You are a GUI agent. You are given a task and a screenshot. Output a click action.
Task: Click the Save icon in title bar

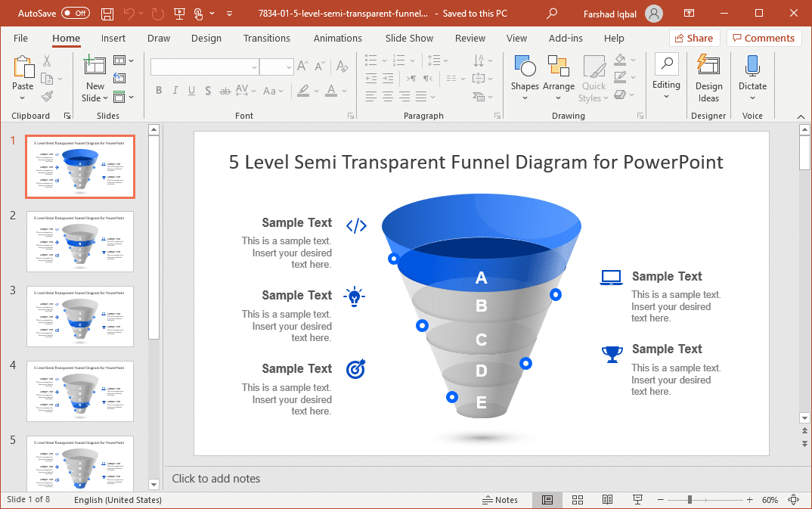107,14
